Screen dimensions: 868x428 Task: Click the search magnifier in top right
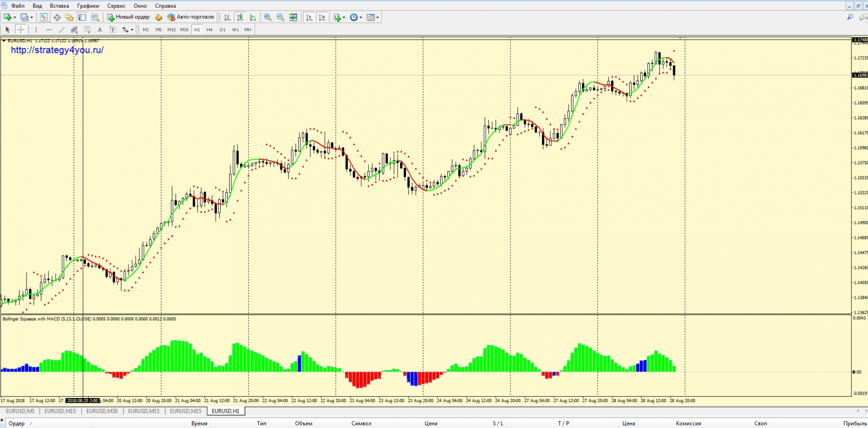tap(850, 17)
